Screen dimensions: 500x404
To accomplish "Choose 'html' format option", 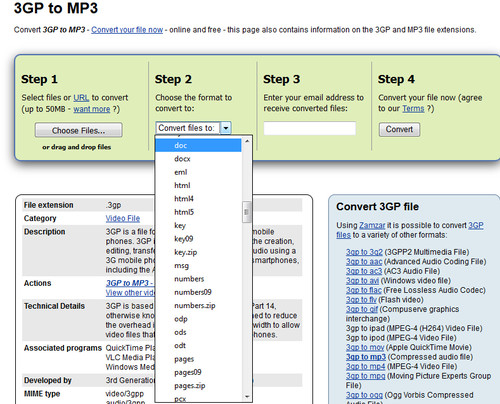I will (198, 186).
